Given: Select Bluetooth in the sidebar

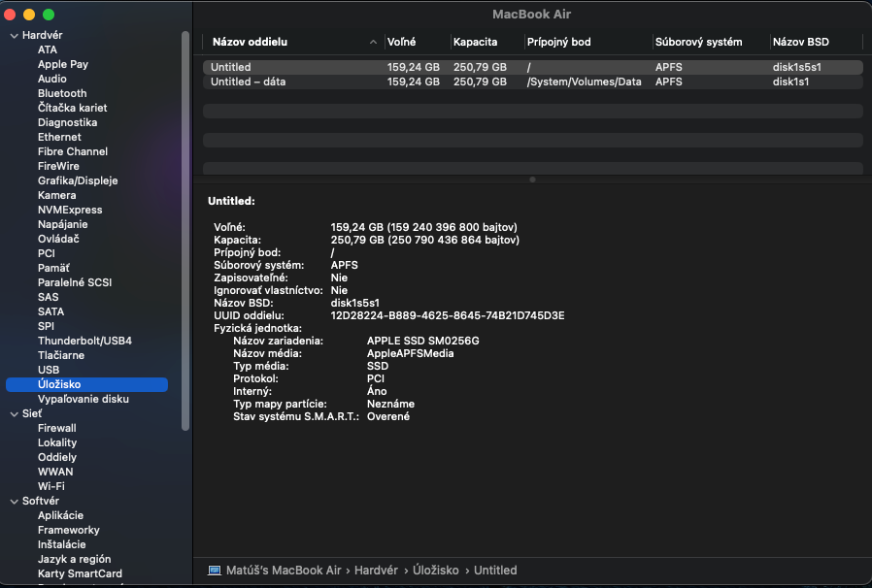Looking at the screenshot, I should [62, 93].
